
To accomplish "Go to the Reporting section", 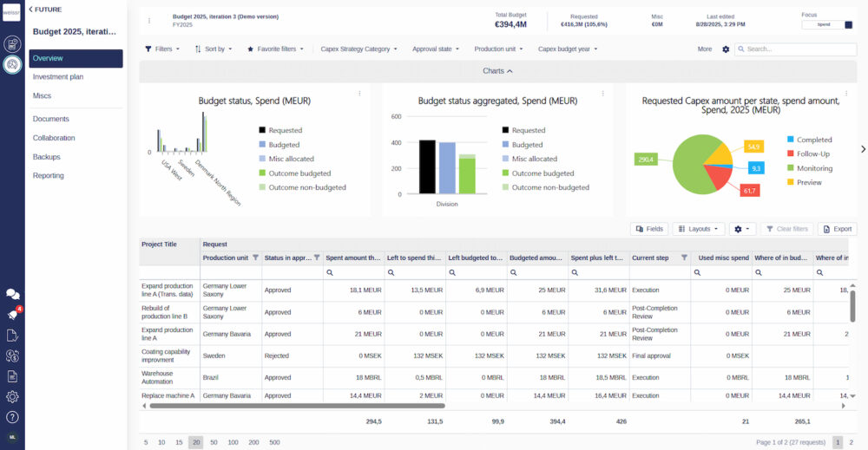I will click(x=49, y=176).
